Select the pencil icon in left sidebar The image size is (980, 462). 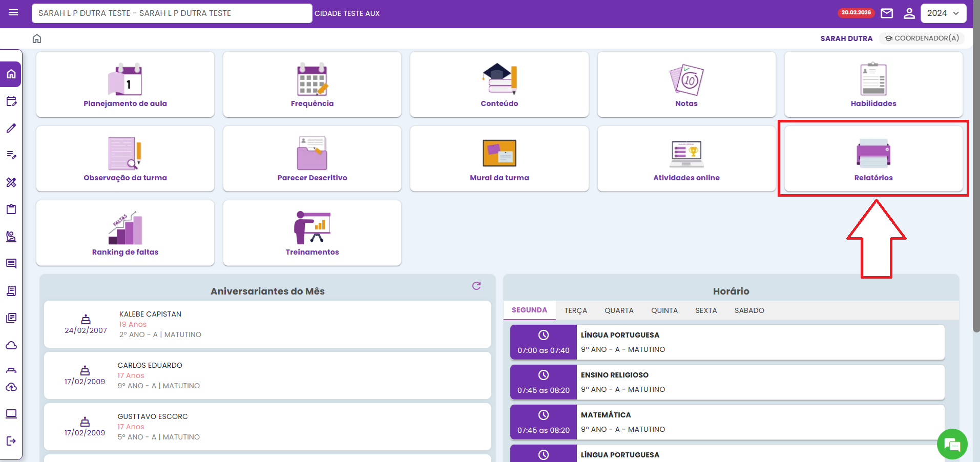[x=11, y=128]
